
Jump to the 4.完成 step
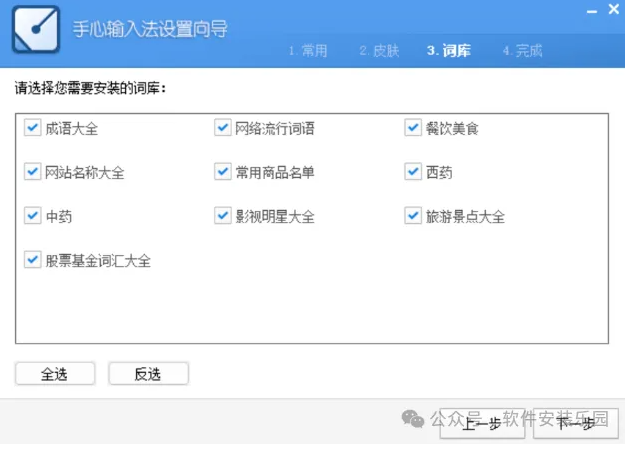point(522,51)
